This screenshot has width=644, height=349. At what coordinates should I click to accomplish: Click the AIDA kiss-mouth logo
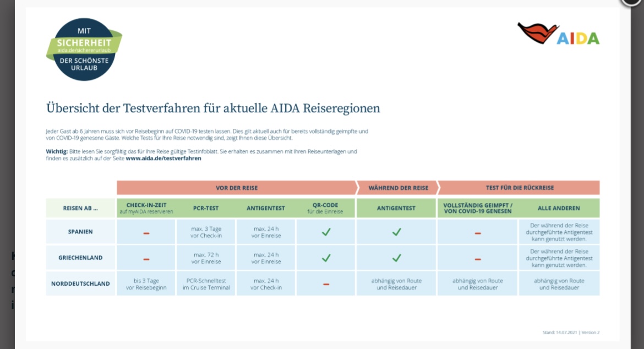coord(537,32)
